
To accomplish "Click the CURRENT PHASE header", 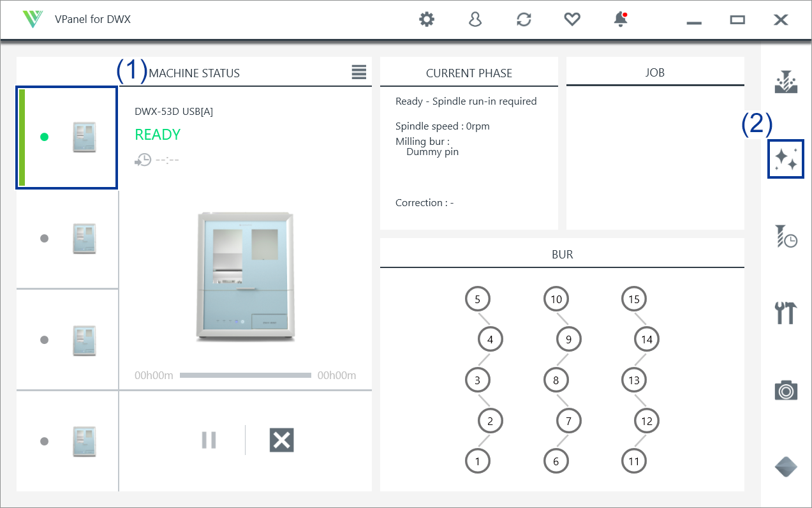I will coord(469,73).
